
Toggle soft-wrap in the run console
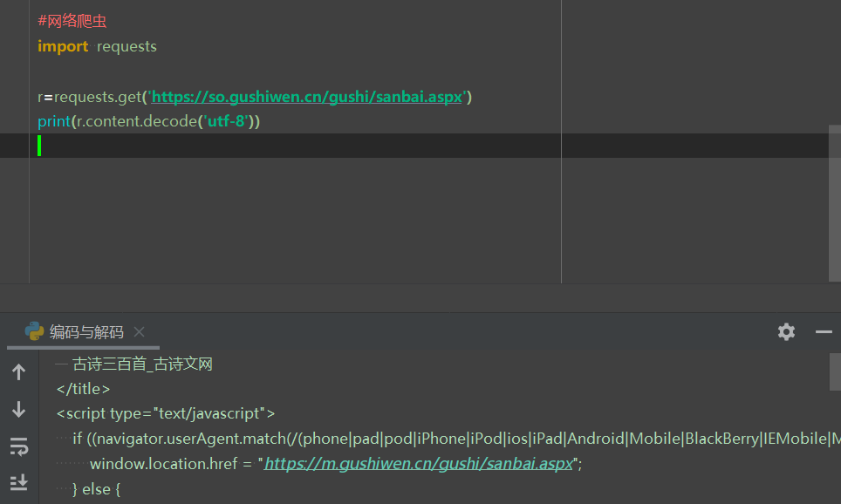tap(18, 446)
